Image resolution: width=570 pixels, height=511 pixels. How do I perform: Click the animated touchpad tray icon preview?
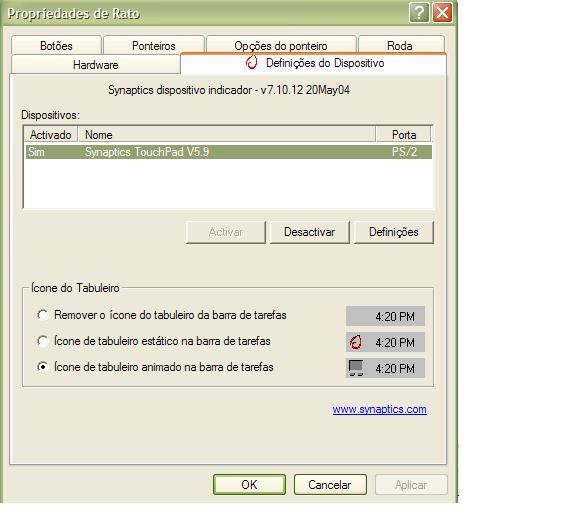tap(356, 368)
